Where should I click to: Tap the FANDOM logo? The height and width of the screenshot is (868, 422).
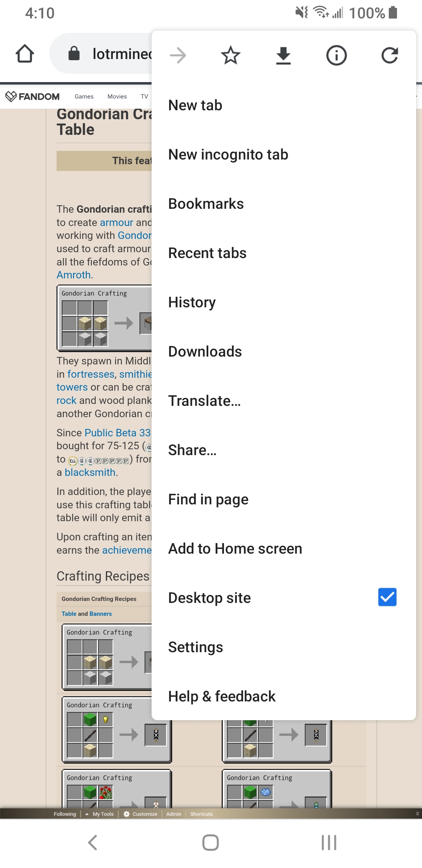[32, 96]
